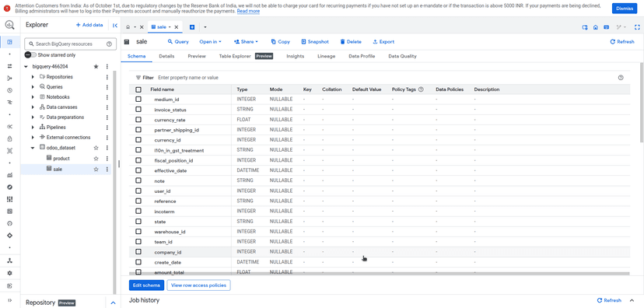
Task: Open the Read more link
Action: (248, 11)
